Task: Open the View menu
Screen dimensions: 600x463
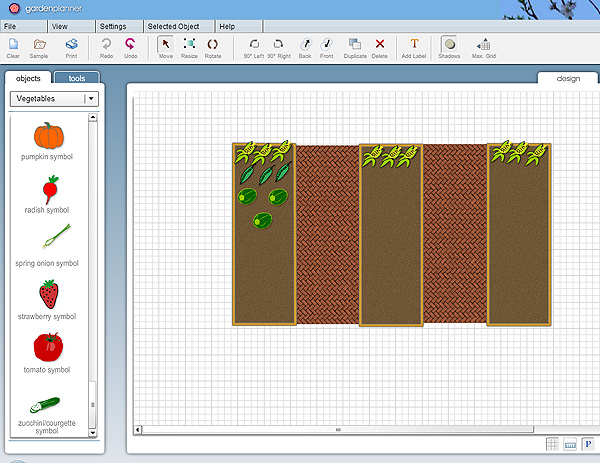Action: (x=72, y=26)
